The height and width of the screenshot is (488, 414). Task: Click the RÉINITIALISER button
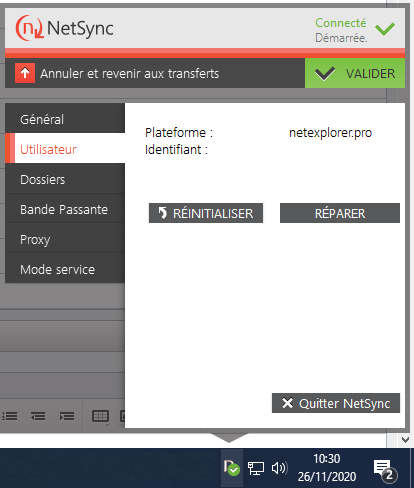(206, 213)
